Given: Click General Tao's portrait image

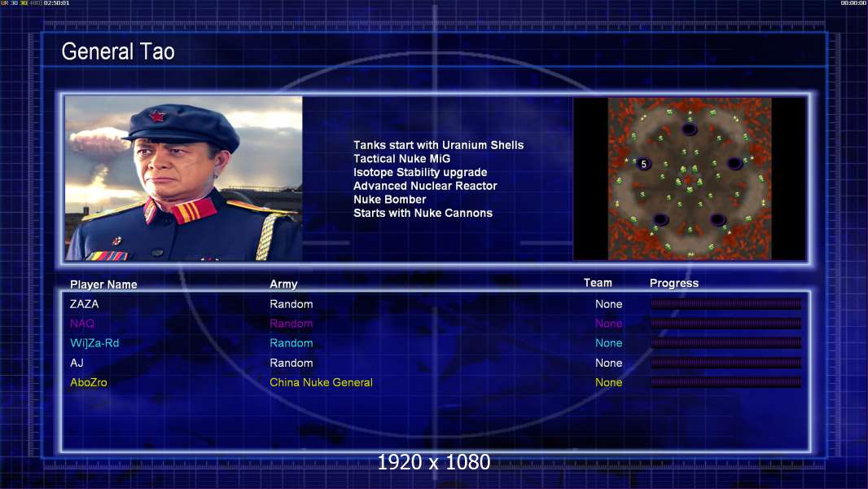Looking at the screenshot, I should pyautogui.click(x=184, y=178).
